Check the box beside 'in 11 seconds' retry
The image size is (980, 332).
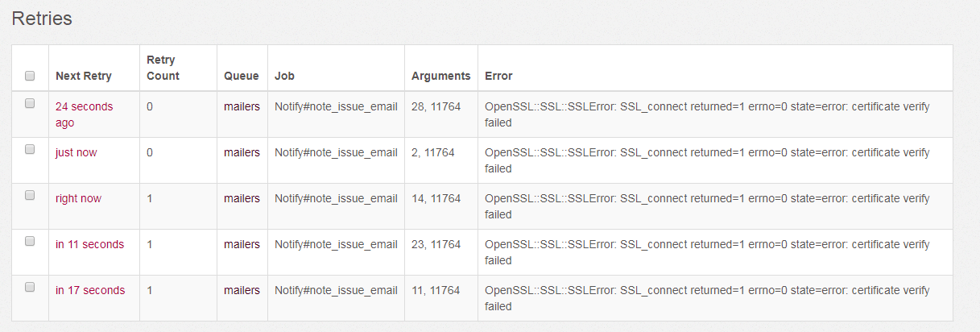pyautogui.click(x=30, y=241)
